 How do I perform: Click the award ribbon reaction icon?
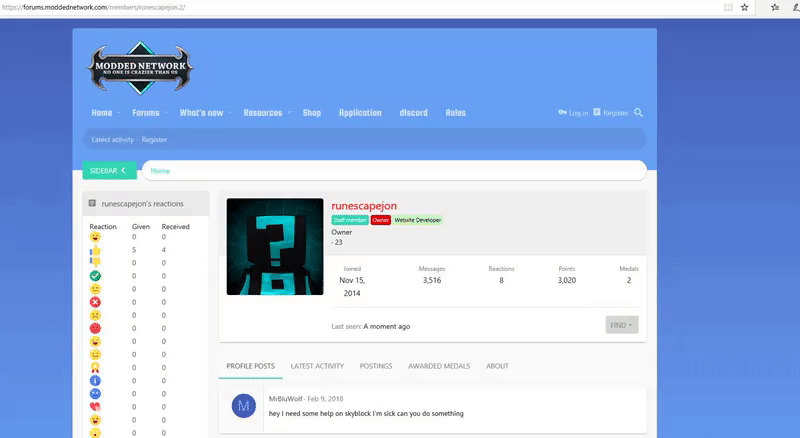95,368
